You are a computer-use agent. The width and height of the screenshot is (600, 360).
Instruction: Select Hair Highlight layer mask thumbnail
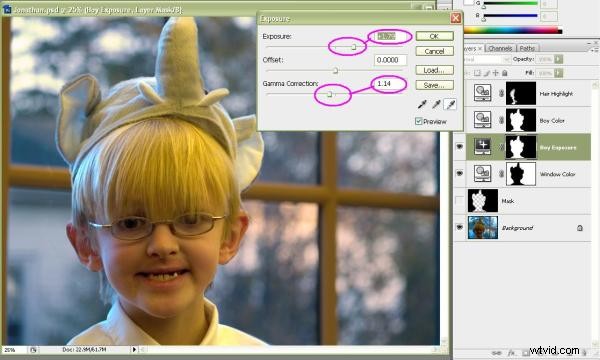[x=521, y=93]
